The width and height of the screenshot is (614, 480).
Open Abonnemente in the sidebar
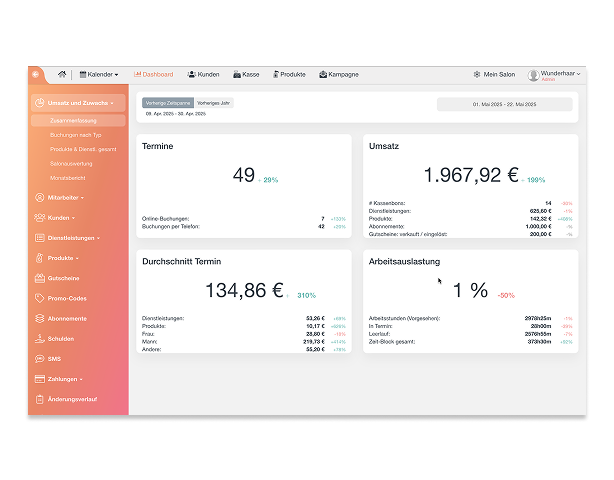(x=67, y=319)
